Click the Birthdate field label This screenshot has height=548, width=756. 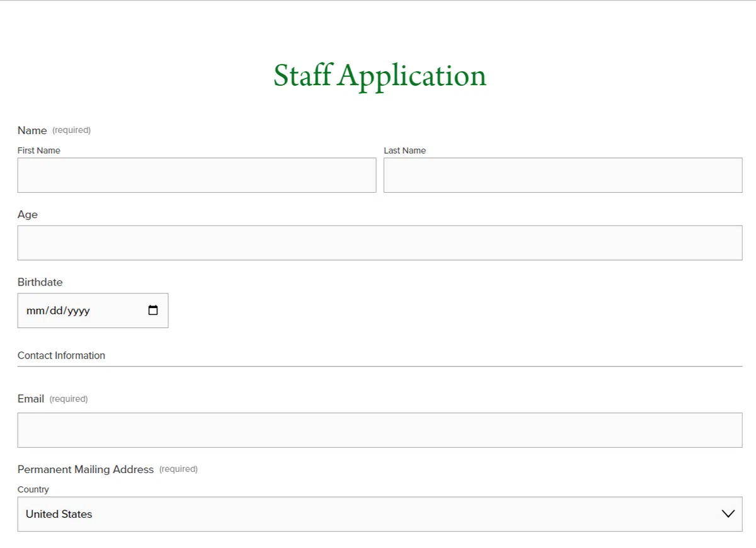click(40, 282)
